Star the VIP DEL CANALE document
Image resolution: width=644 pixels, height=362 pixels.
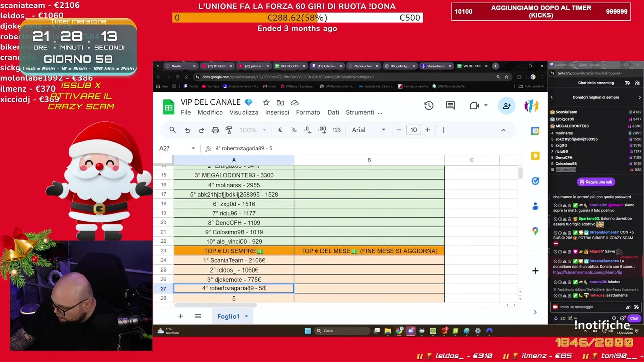(266, 103)
